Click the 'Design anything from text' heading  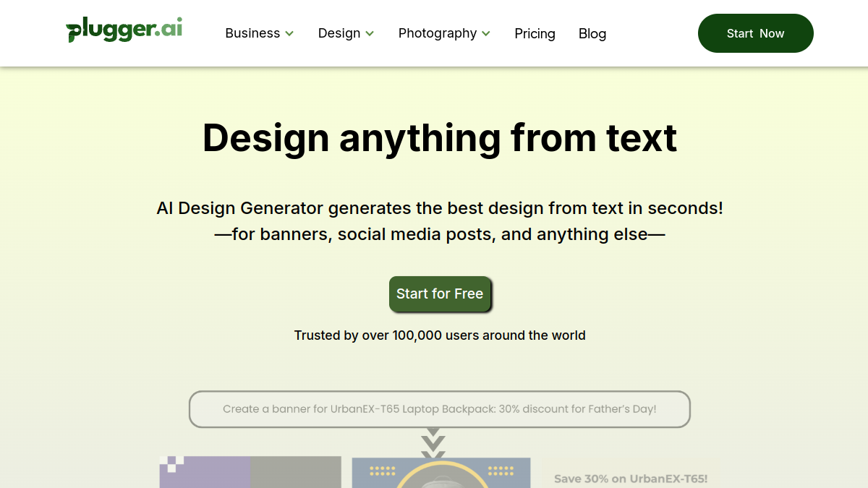coord(440,137)
